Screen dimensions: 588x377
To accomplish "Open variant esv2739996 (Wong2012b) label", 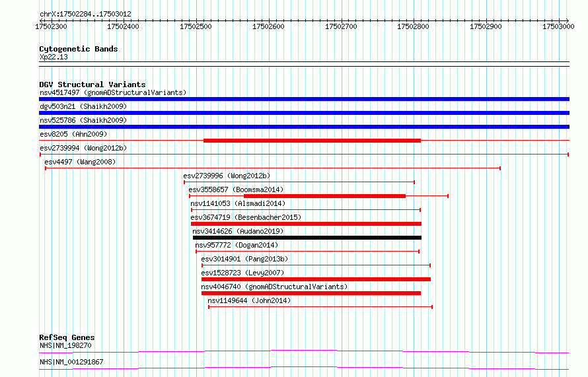I will point(227,176).
